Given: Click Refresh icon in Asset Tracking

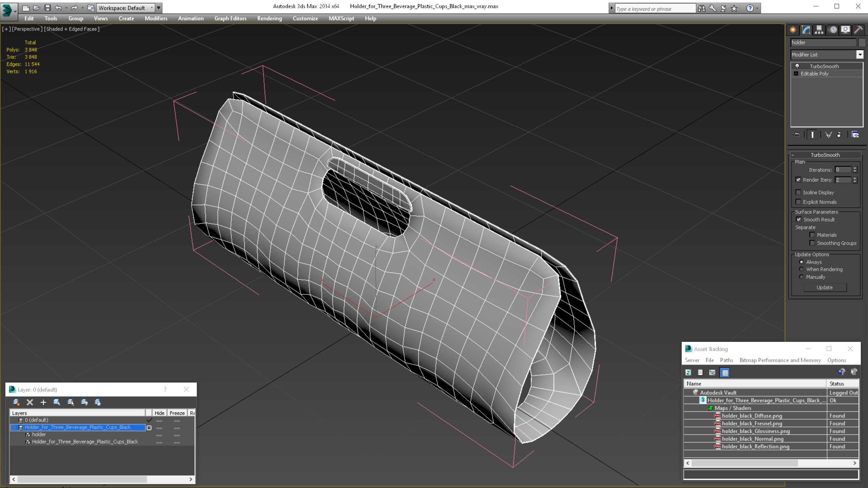Looking at the screenshot, I should [688, 373].
